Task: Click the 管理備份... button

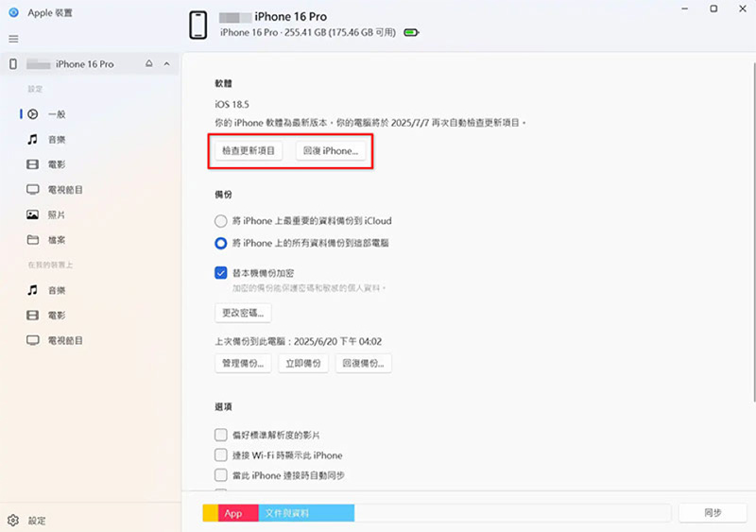Action: point(243,363)
